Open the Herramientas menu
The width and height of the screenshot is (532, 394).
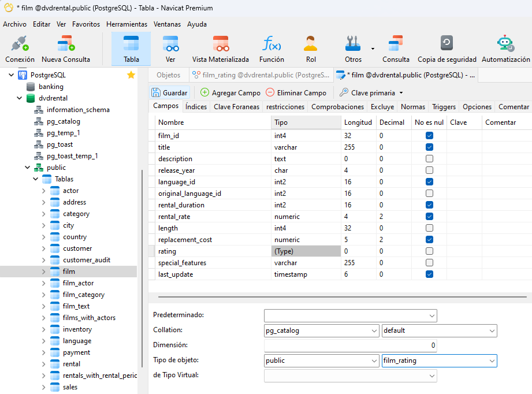pyautogui.click(x=127, y=24)
